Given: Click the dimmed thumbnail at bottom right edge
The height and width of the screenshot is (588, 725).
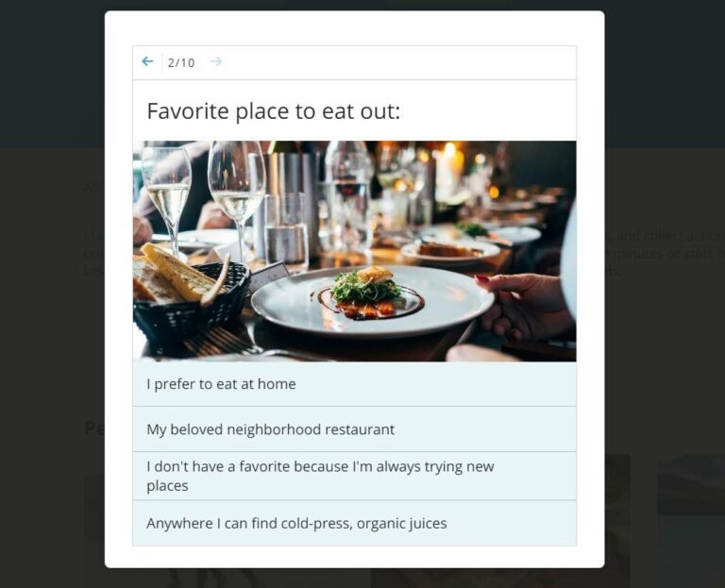Looking at the screenshot, I should tap(691, 519).
